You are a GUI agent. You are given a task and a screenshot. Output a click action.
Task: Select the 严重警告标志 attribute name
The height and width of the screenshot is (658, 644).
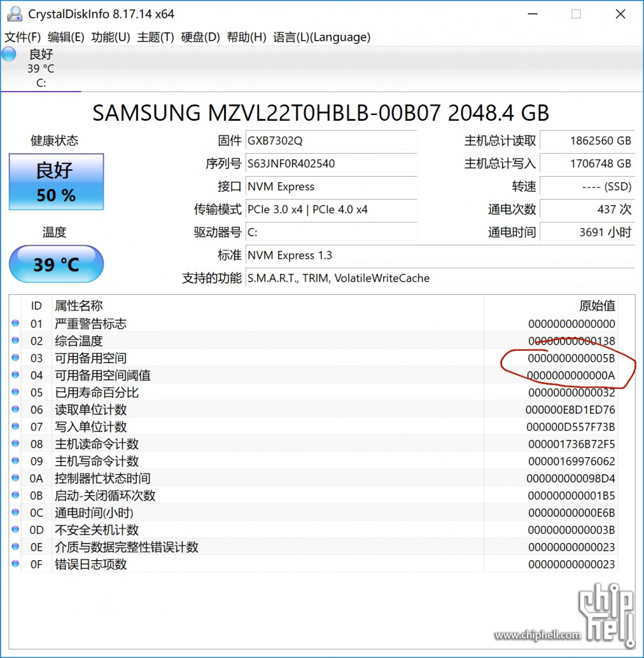tap(91, 324)
